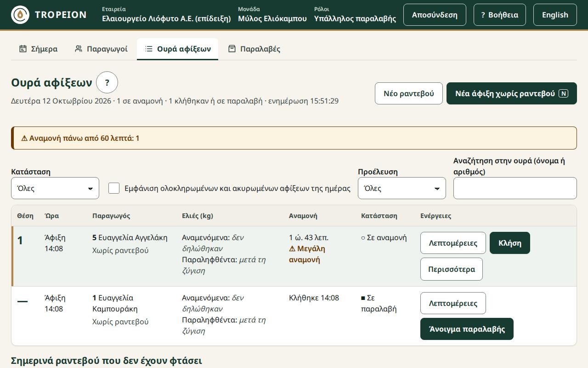This screenshot has width=588, height=368.
Task: Click the Ελαιουργείο Λιόφυτο Α.Ε. company name
Action: click(x=166, y=18)
